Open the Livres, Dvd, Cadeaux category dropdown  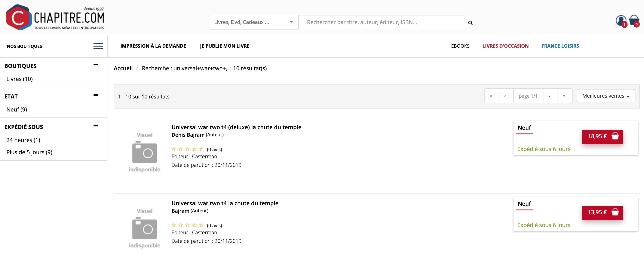pyautogui.click(x=253, y=22)
